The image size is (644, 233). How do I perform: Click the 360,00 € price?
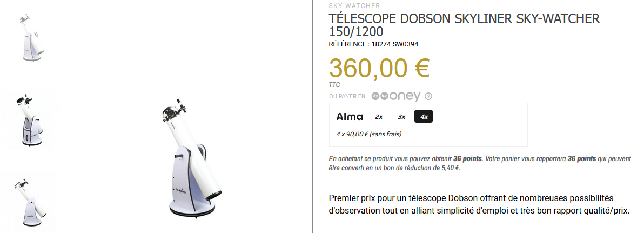click(379, 68)
